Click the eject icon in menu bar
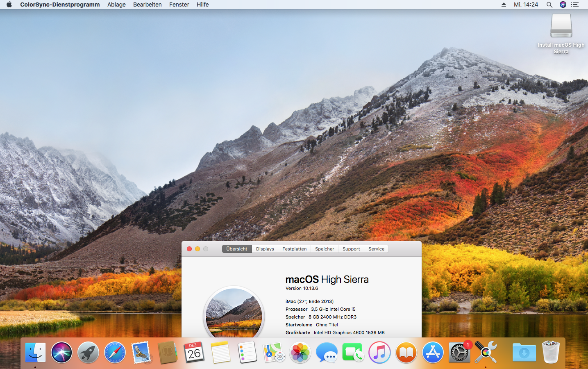Screen dimensions: 588x369 coord(504,5)
